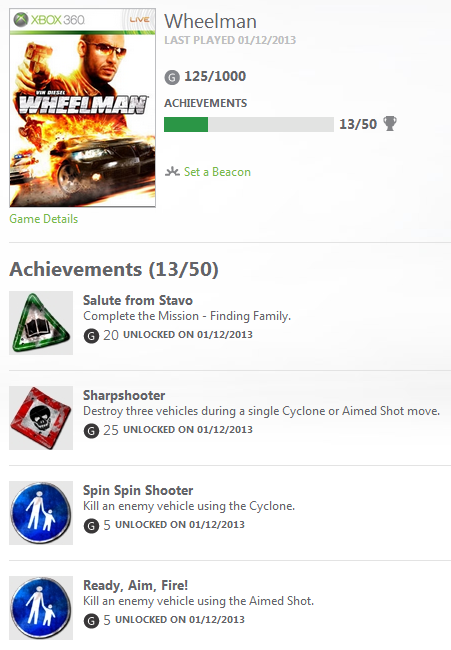
Task: Click the green achievements progress bar
Action: click(x=249, y=124)
